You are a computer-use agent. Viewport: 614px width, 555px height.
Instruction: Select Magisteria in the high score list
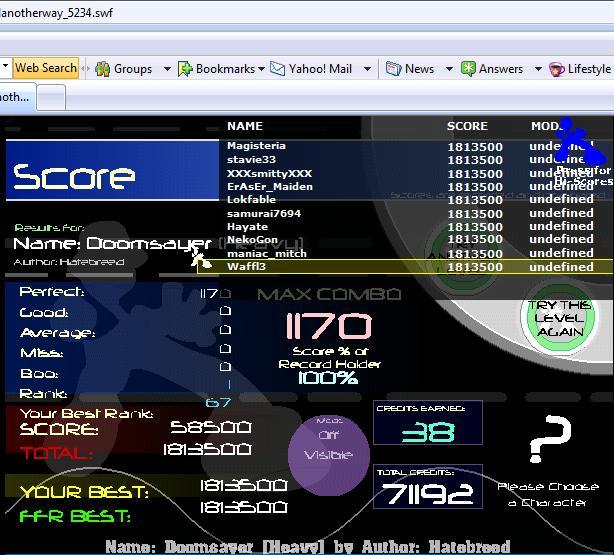256,146
